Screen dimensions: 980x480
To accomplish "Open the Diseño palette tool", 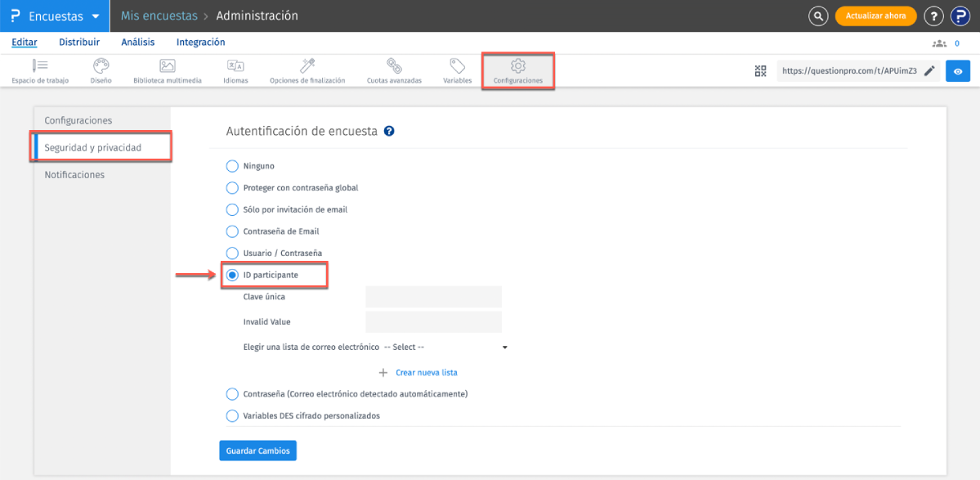I will pos(101,71).
